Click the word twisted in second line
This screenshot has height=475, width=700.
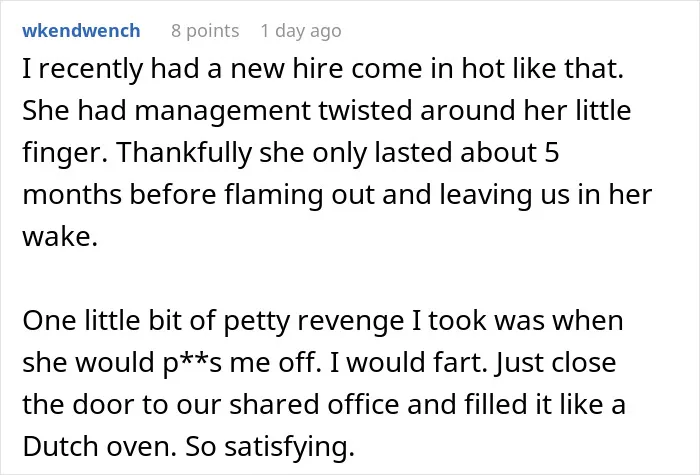point(365,111)
